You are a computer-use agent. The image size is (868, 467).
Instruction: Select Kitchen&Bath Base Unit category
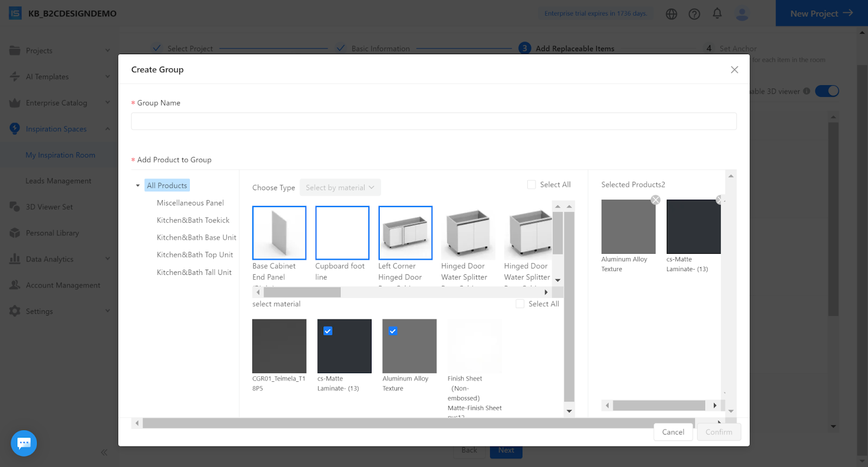(196, 238)
